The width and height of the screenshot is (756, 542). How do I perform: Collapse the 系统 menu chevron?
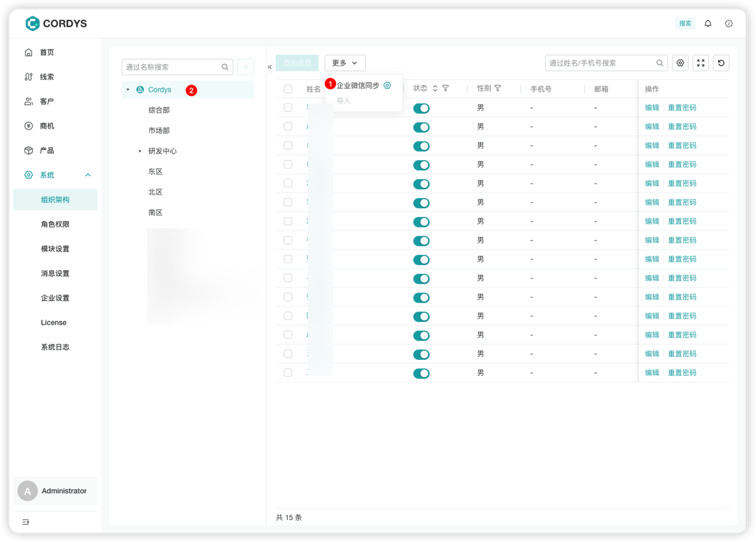(x=88, y=175)
